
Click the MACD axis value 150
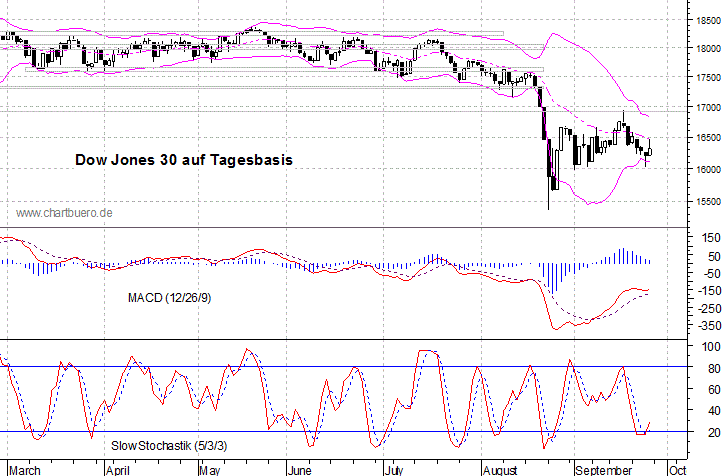710,238
